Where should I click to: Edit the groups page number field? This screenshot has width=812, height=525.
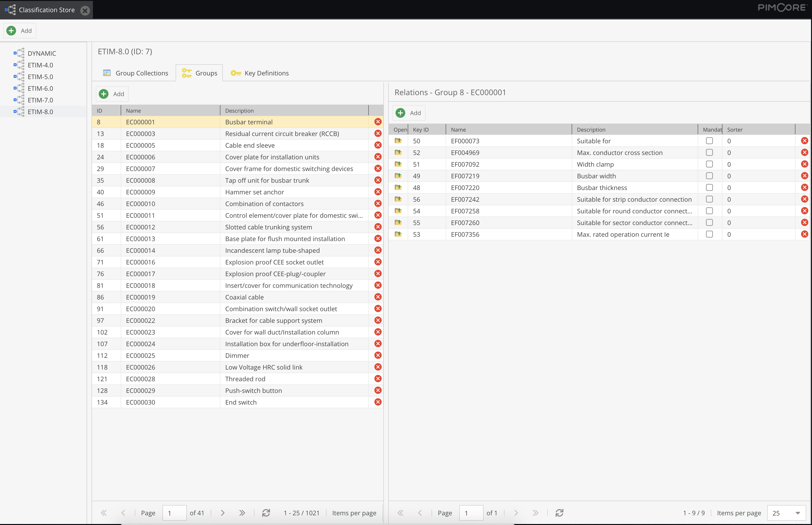click(174, 513)
